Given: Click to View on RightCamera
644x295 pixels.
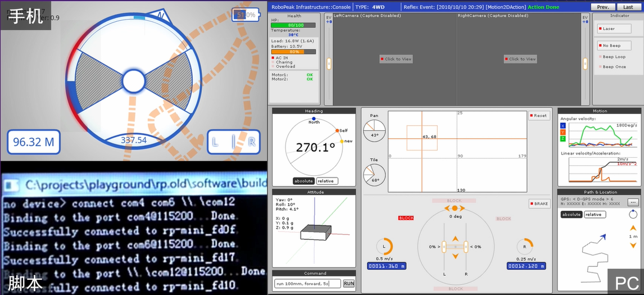Looking at the screenshot, I should point(520,59).
